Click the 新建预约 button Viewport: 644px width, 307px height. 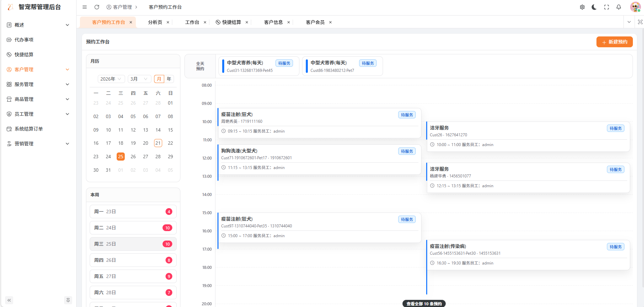[614, 42]
